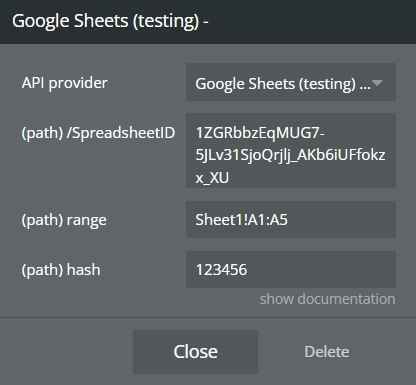Click the (path) range label
Screen dimensions: 416x385
64,220
